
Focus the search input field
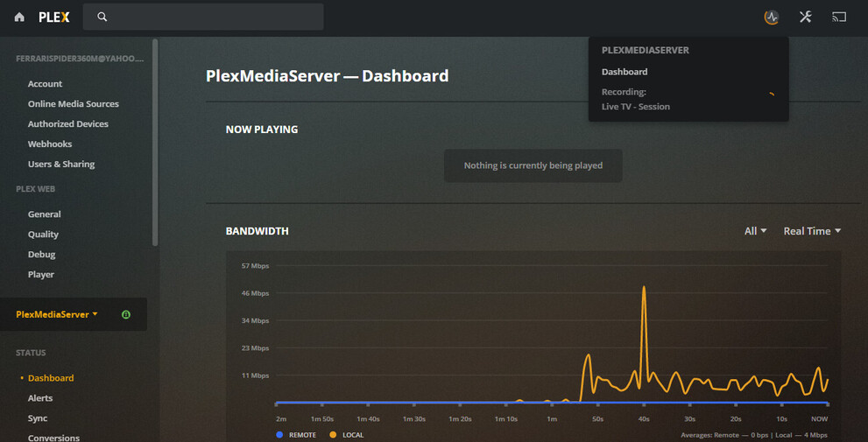pyautogui.click(x=203, y=17)
